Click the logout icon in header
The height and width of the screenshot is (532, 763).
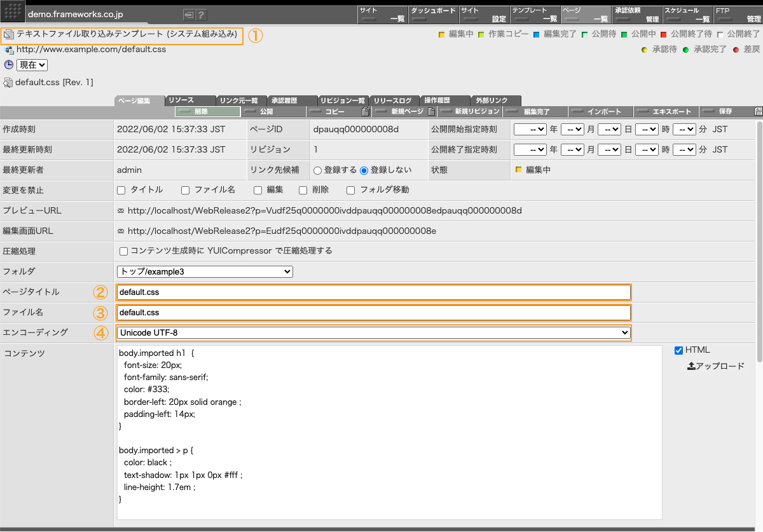tap(189, 15)
